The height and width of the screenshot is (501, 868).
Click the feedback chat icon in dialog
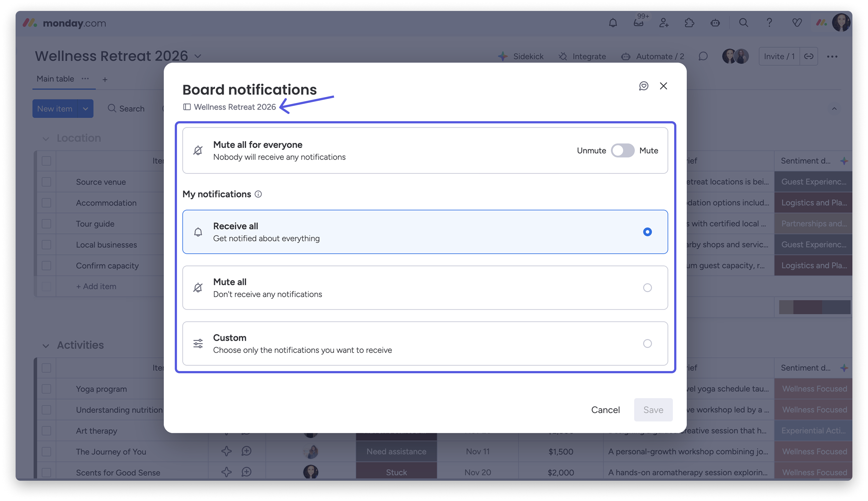coord(644,86)
